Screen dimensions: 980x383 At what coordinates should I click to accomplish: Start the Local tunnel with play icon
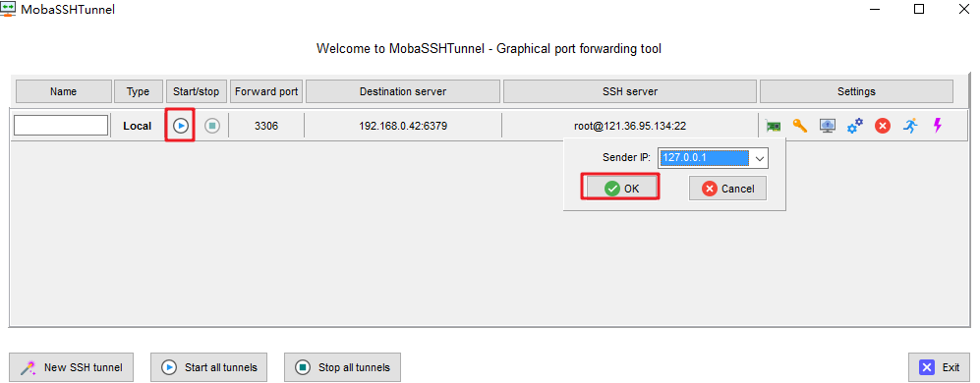pyautogui.click(x=180, y=126)
